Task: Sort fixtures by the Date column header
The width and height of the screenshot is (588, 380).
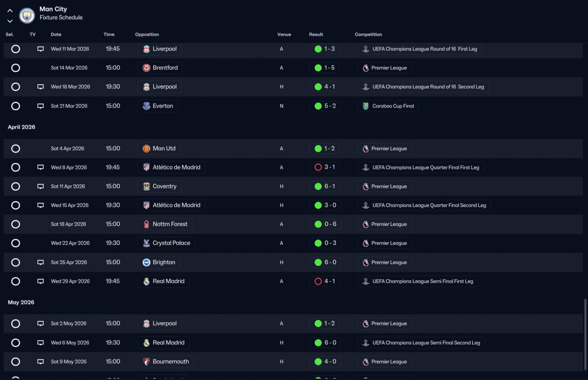Action: coord(56,34)
